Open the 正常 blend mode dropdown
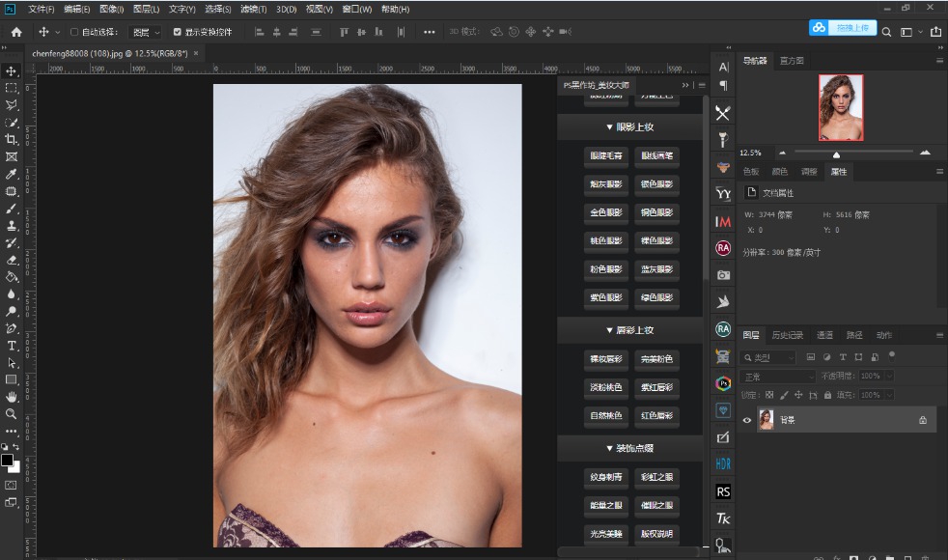This screenshot has height=560, width=948. click(778, 377)
